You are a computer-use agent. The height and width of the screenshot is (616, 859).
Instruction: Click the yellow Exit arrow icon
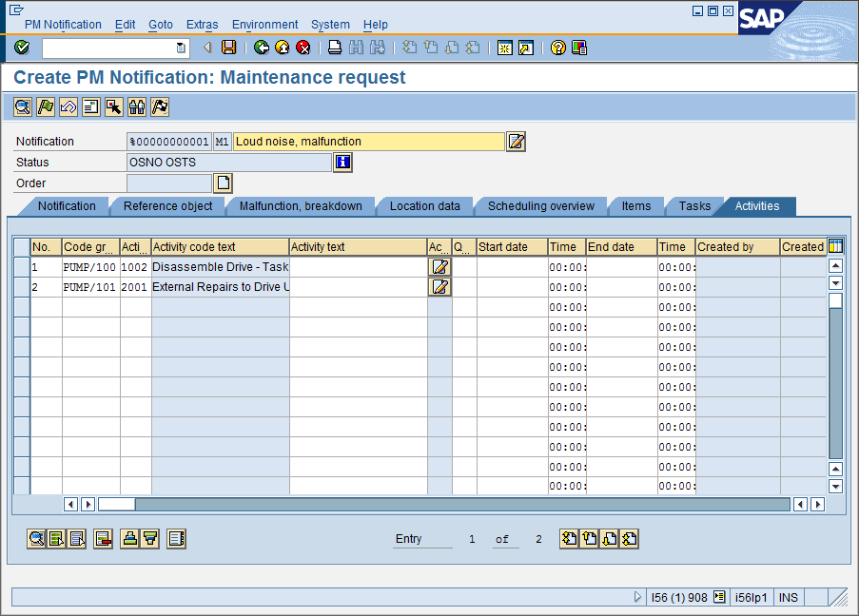click(283, 48)
